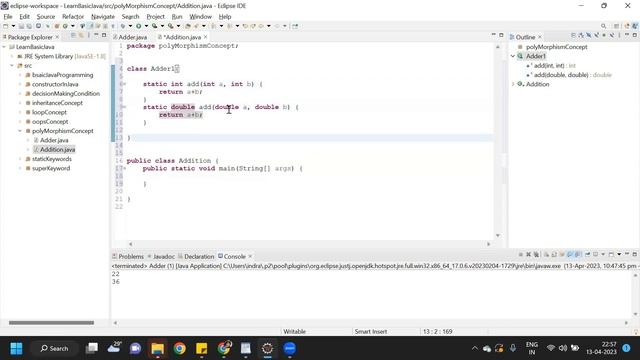Toggle Show Console on Standard Out

pos(570,254)
